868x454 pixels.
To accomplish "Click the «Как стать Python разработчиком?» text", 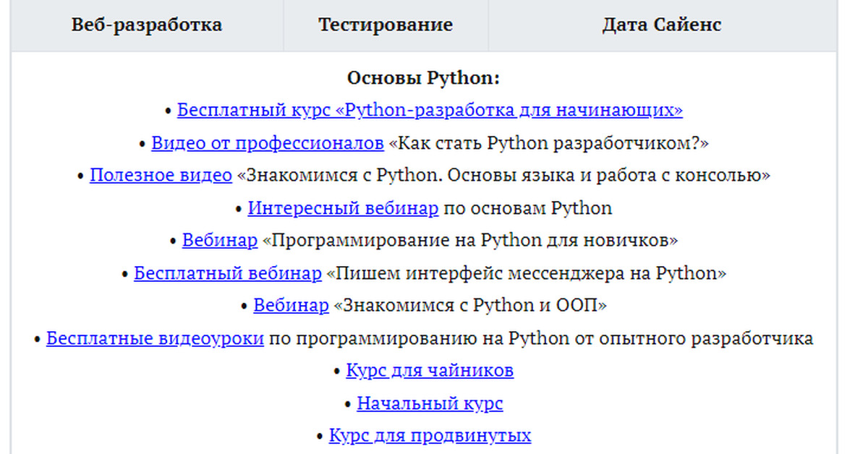I will [549, 143].
